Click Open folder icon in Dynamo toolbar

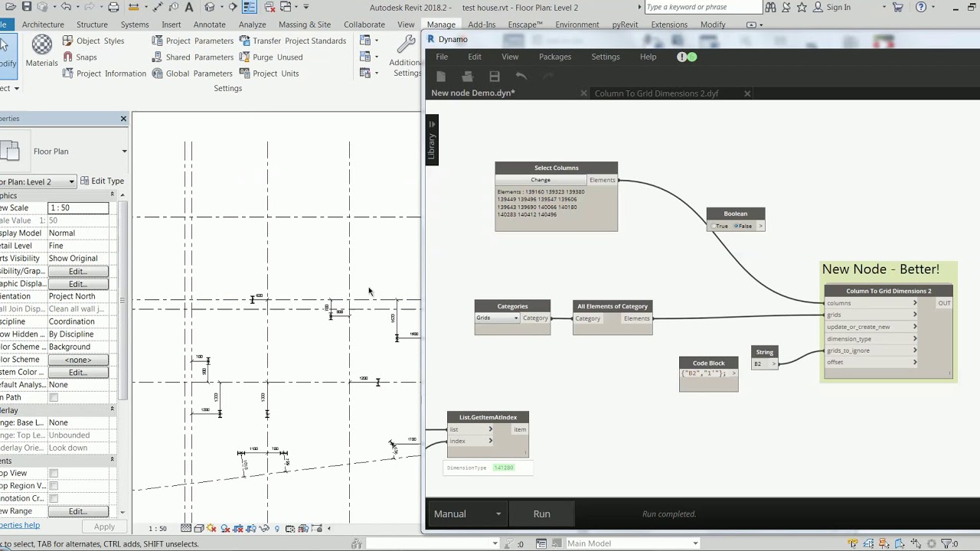[467, 76]
